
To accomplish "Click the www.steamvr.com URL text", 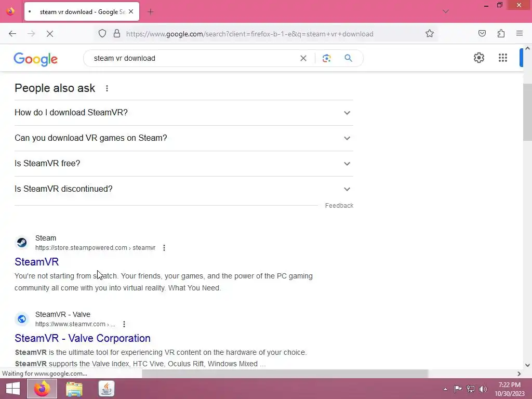I will [75, 324].
